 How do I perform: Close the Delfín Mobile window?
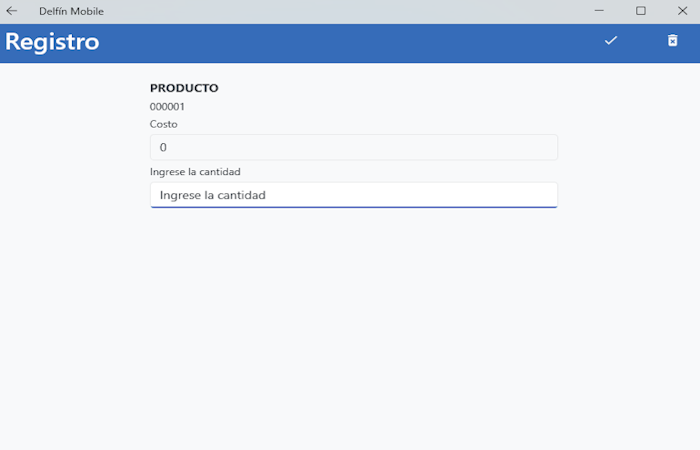[682, 11]
